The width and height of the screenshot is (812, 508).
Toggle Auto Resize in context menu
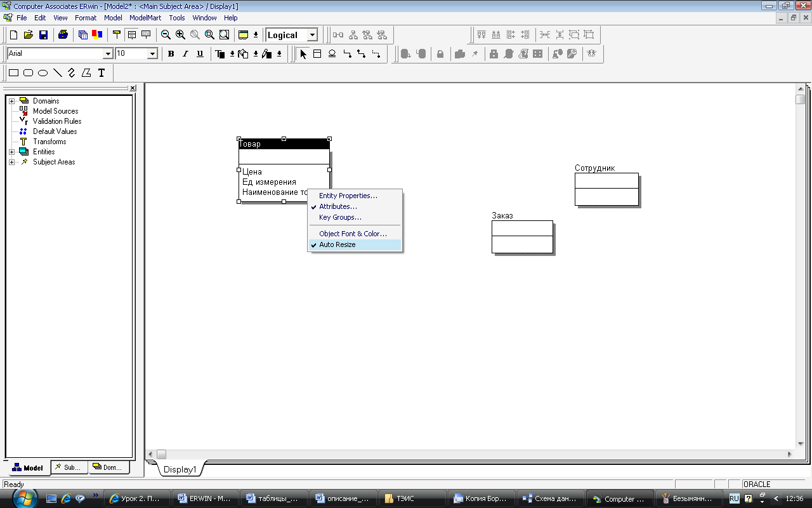[355, 244]
